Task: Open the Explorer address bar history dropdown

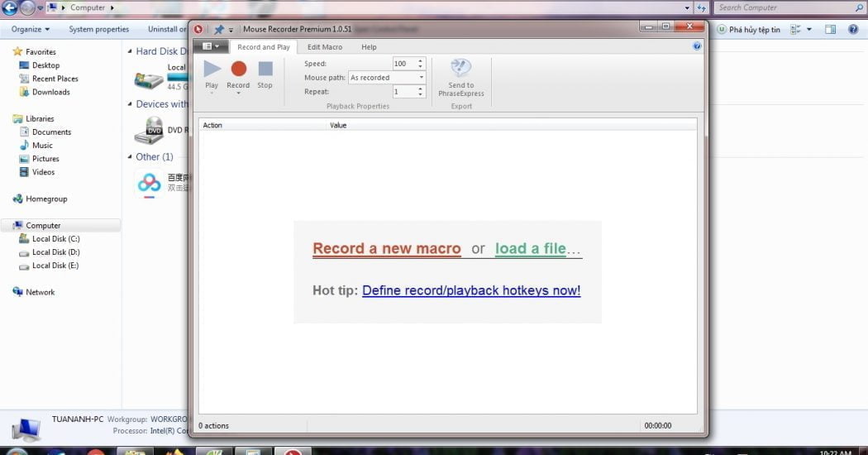Action: point(687,7)
